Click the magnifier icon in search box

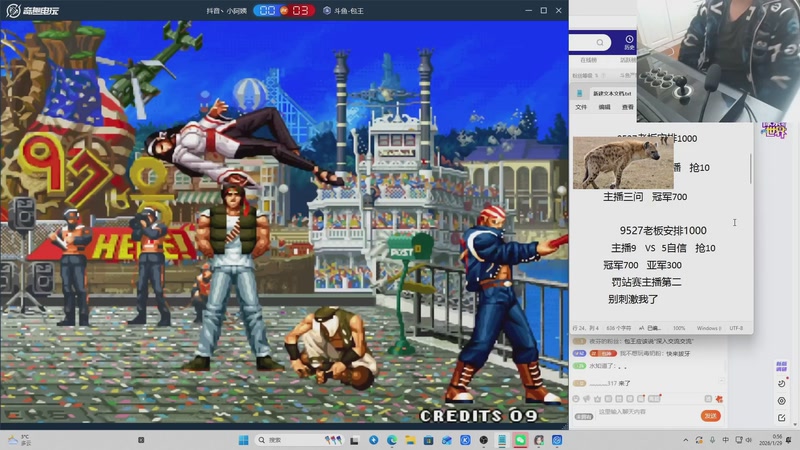tap(600, 42)
